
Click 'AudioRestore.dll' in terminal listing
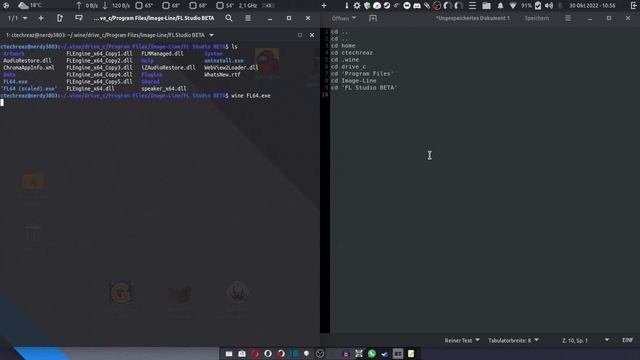27,60
